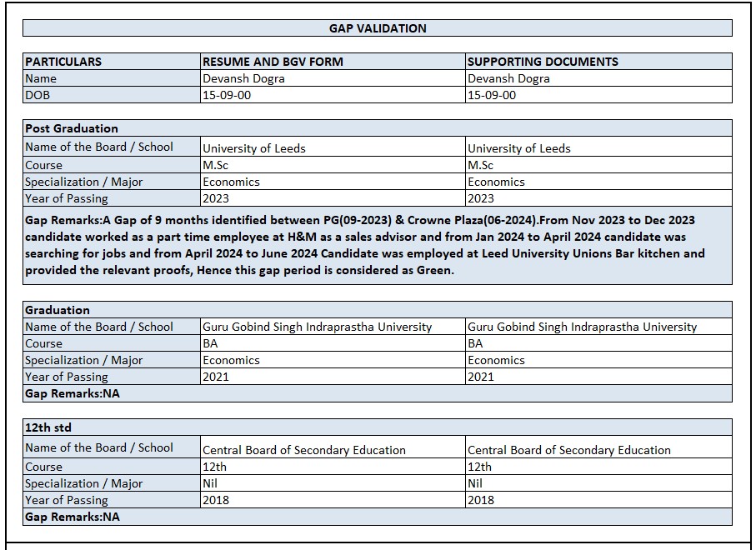Select Guru Gobind Singh Indraprastha University in the Resume column

317,327
